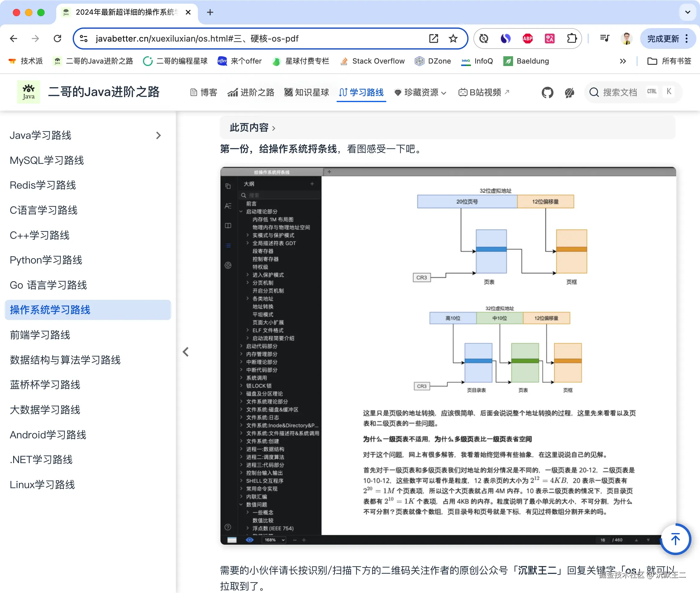
Task: Click the Stack Overflow bookmark
Action: point(372,61)
